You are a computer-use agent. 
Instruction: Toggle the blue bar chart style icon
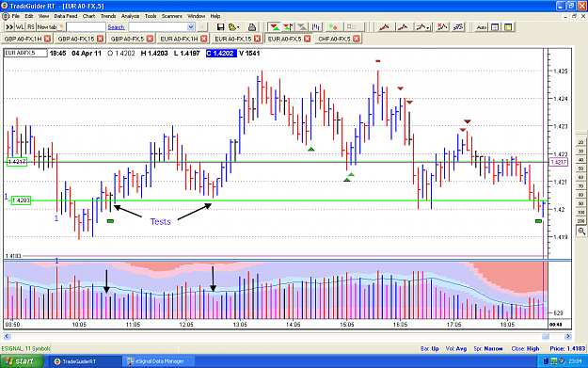point(316,27)
